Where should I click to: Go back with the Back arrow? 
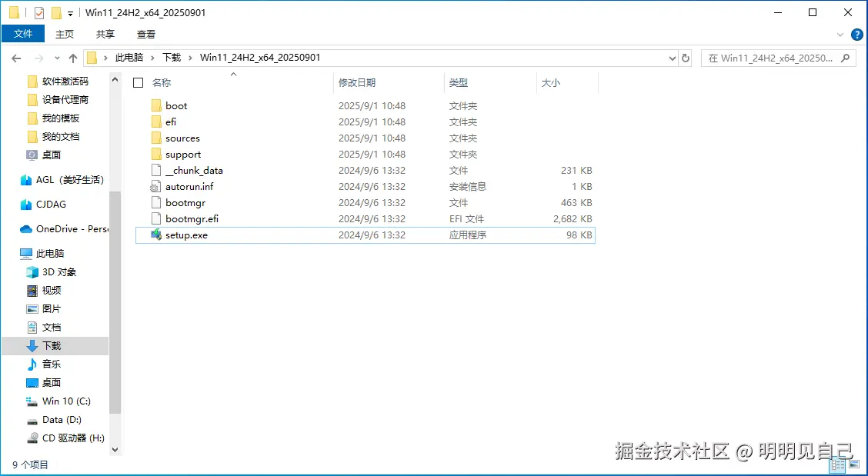(x=16, y=58)
